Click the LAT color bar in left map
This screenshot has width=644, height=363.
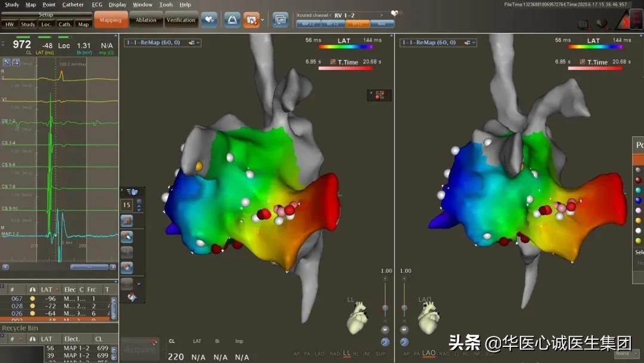pos(345,47)
